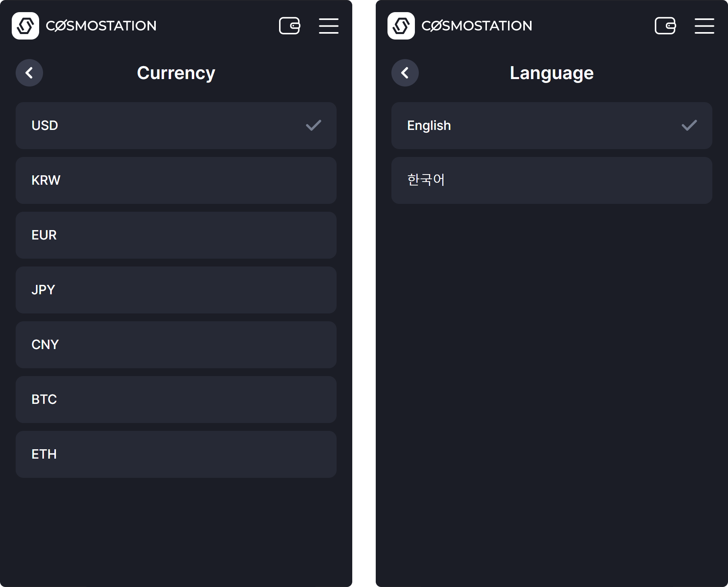Image resolution: width=728 pixels, height=587 pixels.
Task: Pick CNY from the currency list
Action: coord(176,345)
